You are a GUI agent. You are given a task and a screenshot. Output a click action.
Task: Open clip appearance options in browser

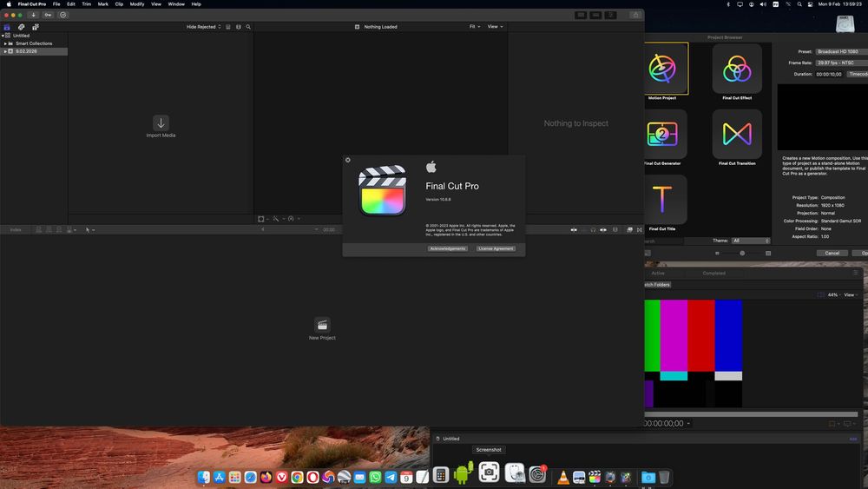click(239, 27)
